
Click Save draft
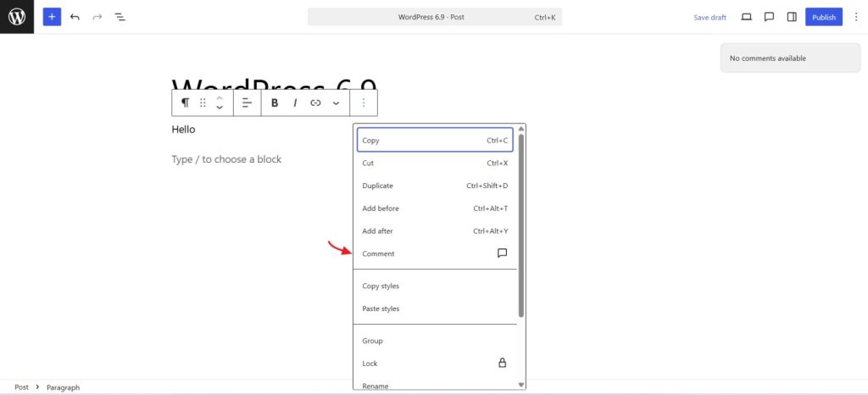(709, 17)
